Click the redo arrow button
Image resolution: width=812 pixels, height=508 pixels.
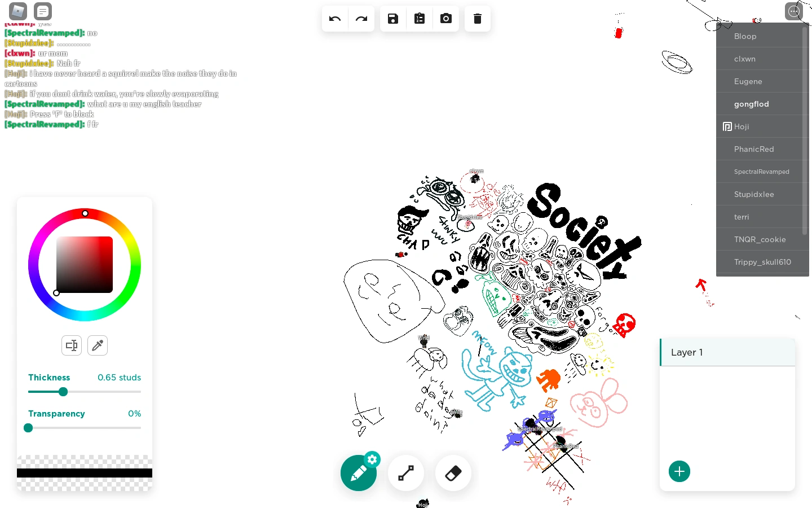click(361, 19)
